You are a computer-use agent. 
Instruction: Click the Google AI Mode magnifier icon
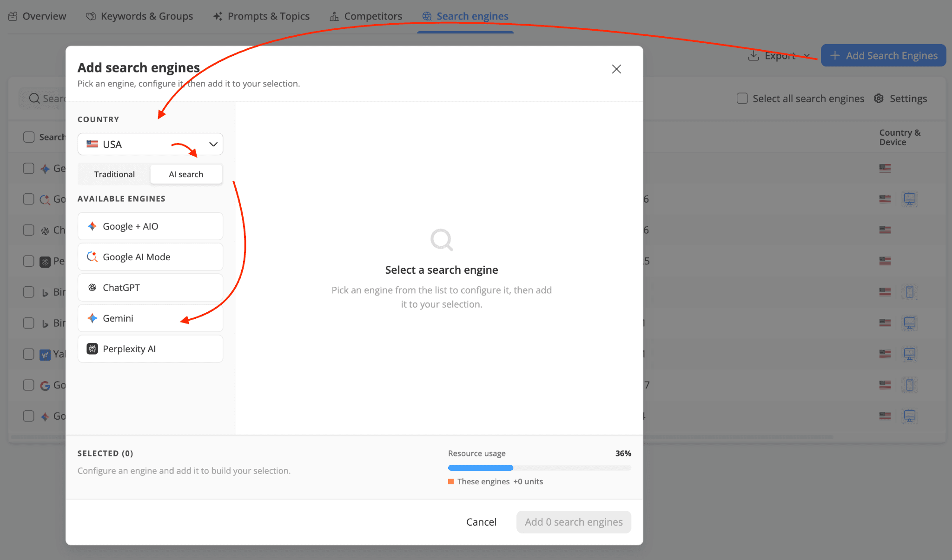(92, 257)
